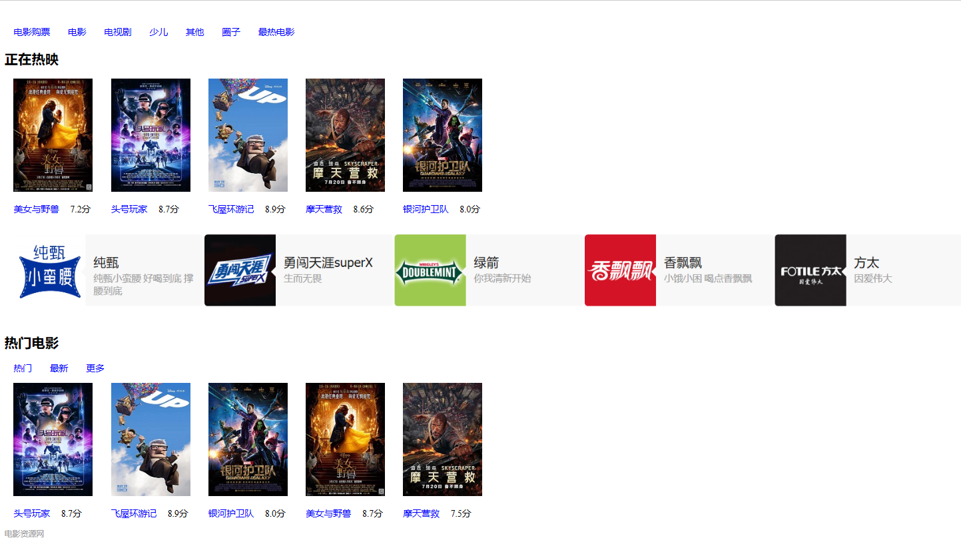This screenshot has height=560, width=961.
Task: Click 摩天营救 title link rated 7.5分
Action: 421,513
